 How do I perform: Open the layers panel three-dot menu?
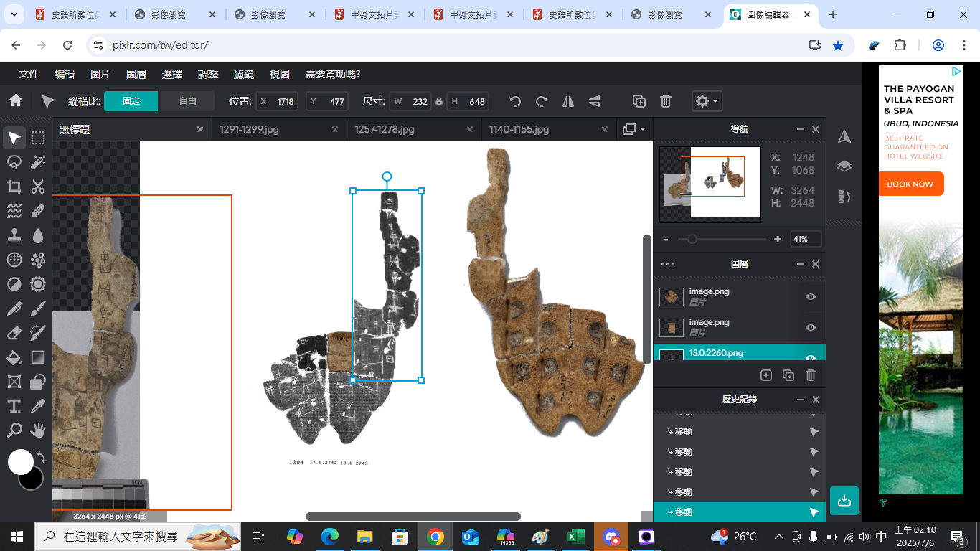tap(667, 264)
